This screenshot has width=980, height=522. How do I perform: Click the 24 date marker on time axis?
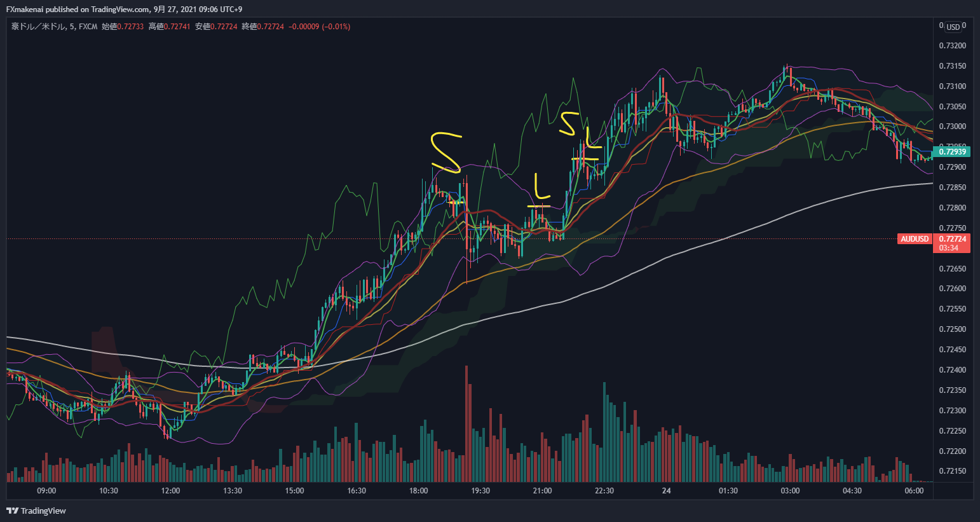point(666,491)
